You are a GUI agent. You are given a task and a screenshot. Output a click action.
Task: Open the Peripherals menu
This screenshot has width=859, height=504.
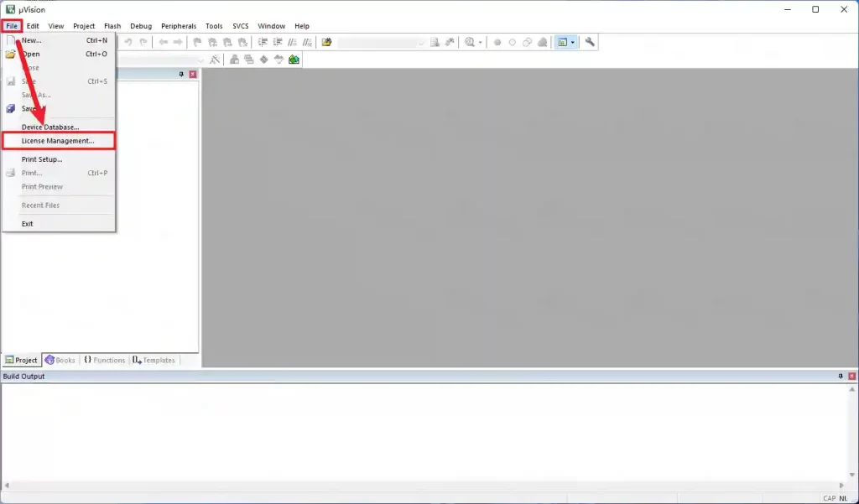pos(179,26)
